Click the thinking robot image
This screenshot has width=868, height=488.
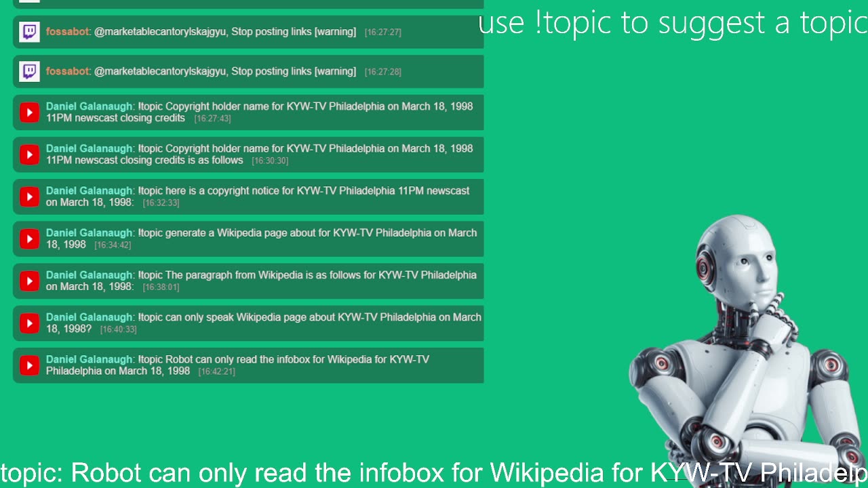coord(748,351)
